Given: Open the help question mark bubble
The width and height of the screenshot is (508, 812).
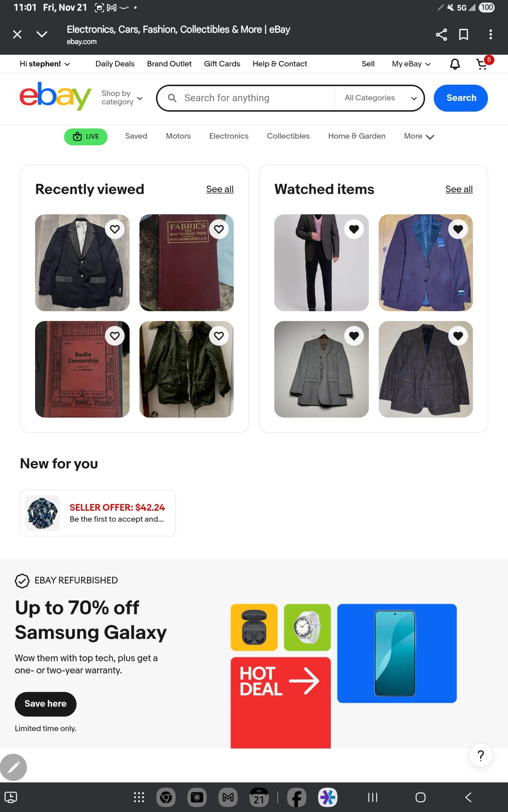Looking at the screenshot, I should click(481, 755).
